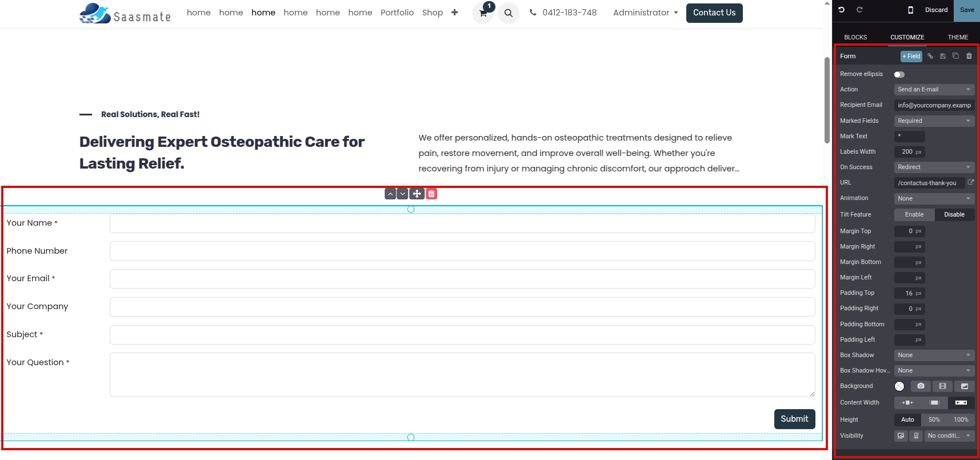Set Height to 50%

[x=934, y=420]
